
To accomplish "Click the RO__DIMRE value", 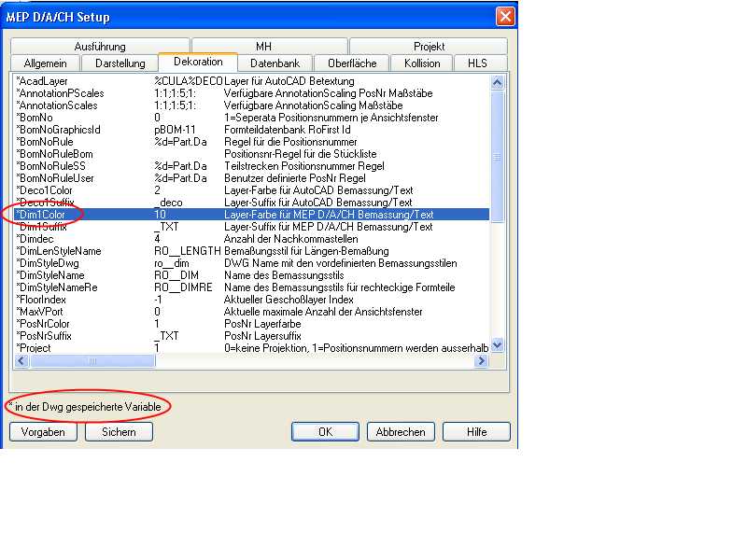I will click(183, 287).
